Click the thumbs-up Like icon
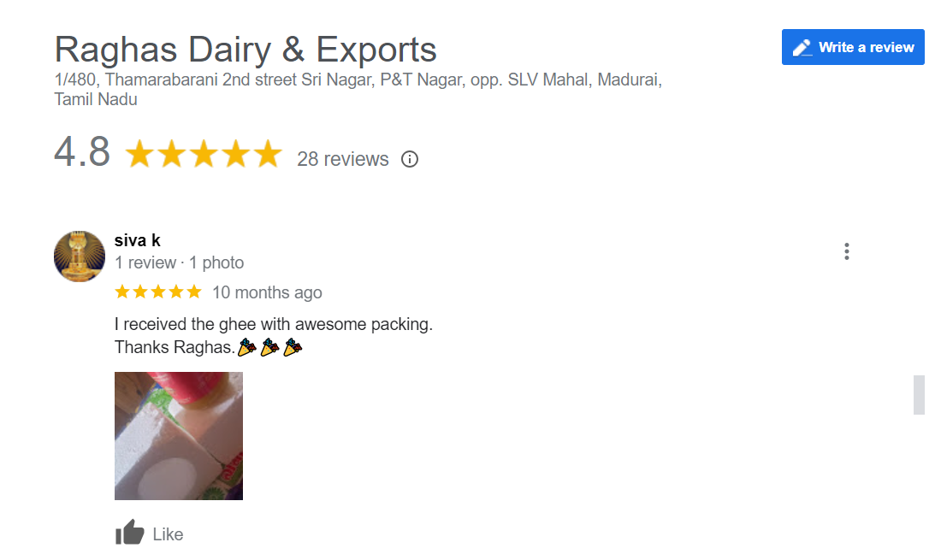 coord(130,533)
